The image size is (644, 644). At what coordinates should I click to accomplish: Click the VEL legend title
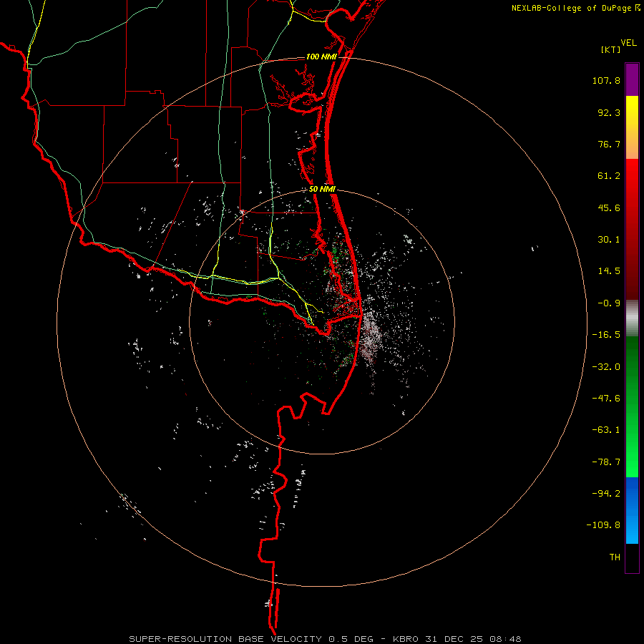tap(628, 43)
